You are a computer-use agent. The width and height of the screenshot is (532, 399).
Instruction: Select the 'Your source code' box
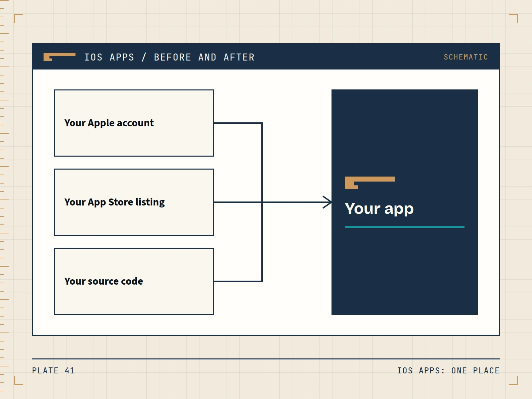134,281
